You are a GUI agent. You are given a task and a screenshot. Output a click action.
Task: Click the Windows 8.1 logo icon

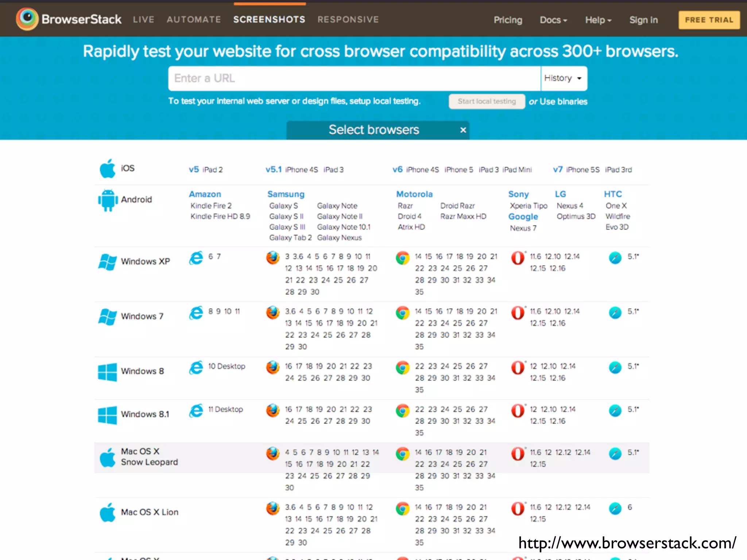point(107,415)
